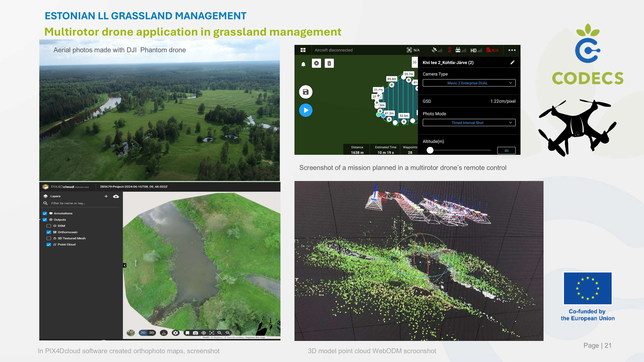Tap the red battery N/A indicator

coord(492,50)
